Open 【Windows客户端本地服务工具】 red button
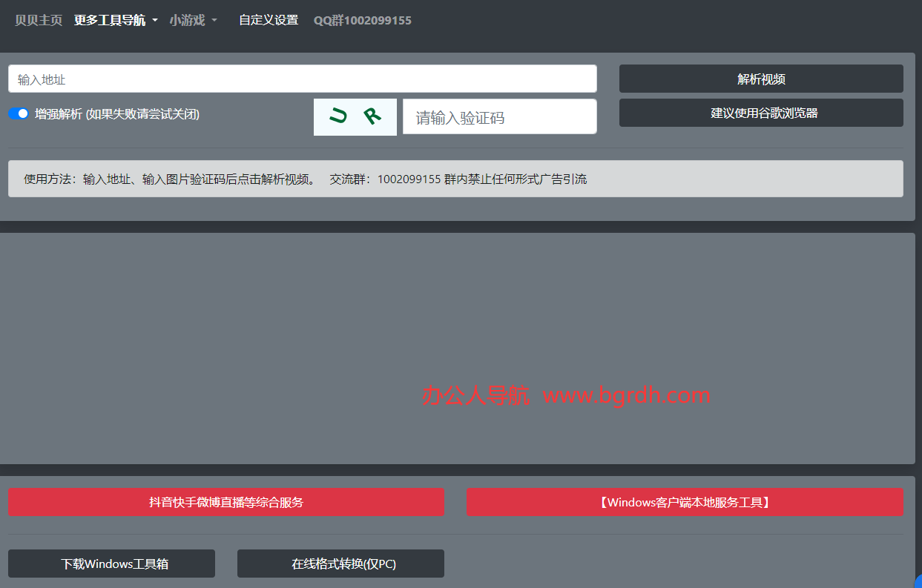This screenshot has height=588, width=922. pyautogui.click(x=685, y=502)
